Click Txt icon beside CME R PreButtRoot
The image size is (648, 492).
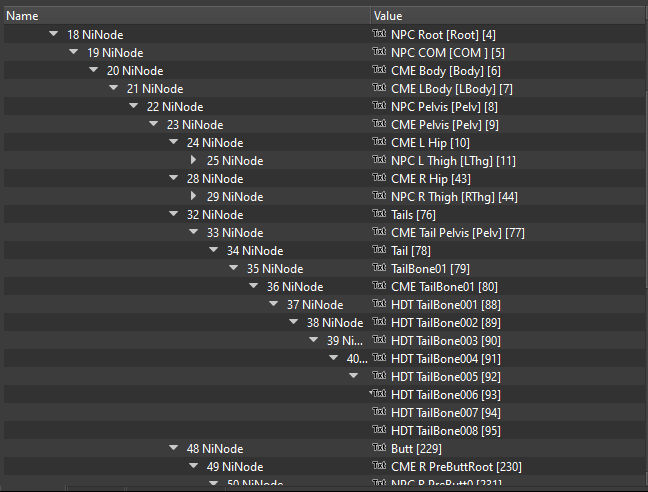coord(379,466)
